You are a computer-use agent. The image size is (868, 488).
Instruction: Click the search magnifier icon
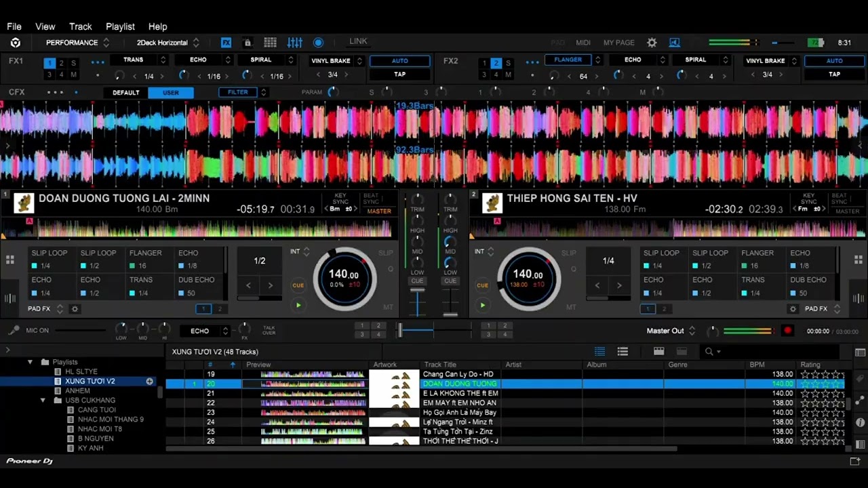click(x=709, y=352)
